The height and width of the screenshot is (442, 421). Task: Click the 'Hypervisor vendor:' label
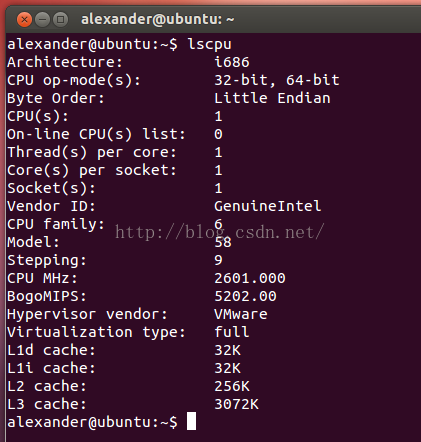tap(87, 314)
